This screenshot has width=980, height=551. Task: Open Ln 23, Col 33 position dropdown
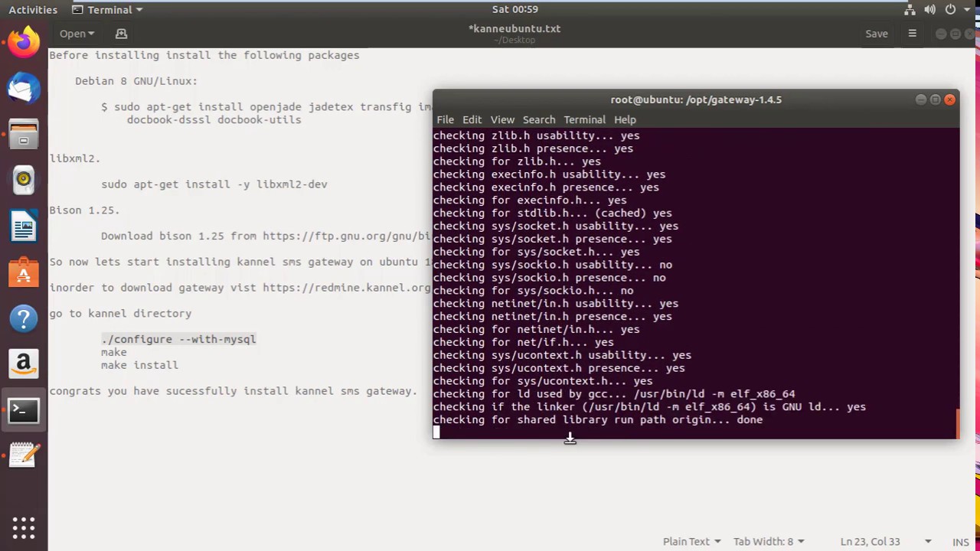click(885, 541)
